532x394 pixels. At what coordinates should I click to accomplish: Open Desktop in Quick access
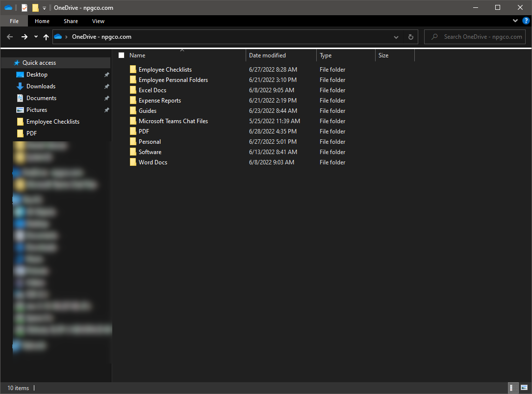click(37, 75)
